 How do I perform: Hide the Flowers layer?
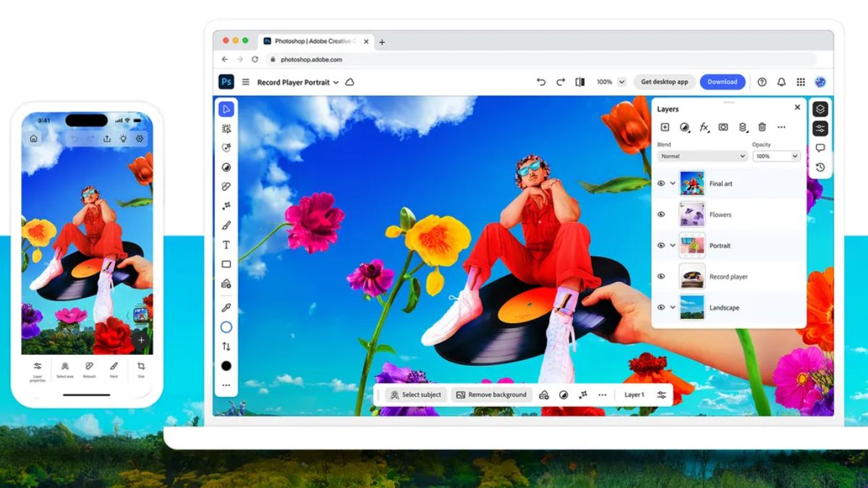[662, 214]
